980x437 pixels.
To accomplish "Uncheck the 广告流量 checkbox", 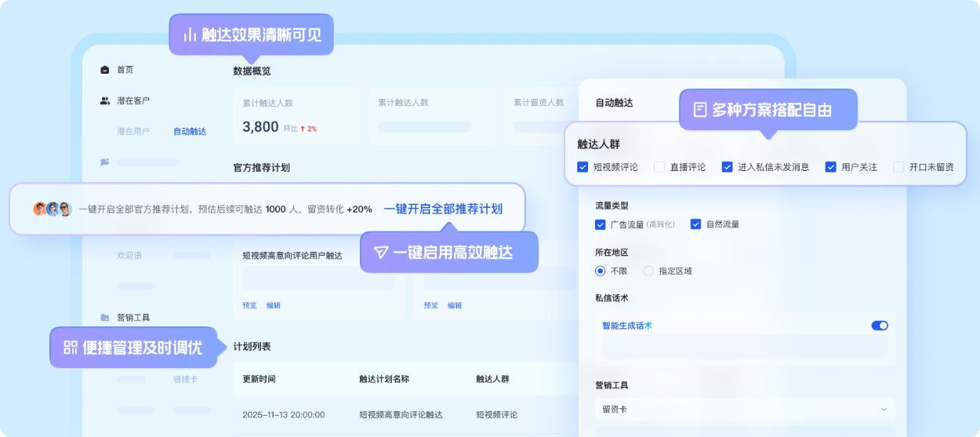I will 601,224.
